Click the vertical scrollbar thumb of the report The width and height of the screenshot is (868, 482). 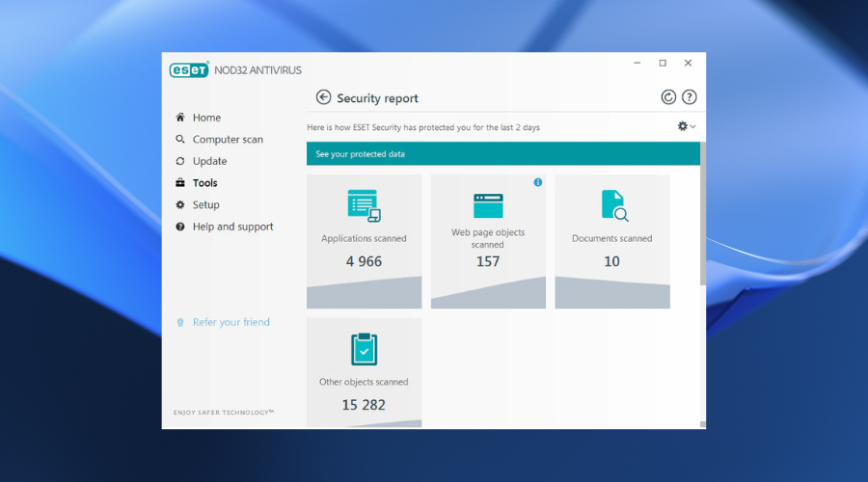(x=703, y=214)
